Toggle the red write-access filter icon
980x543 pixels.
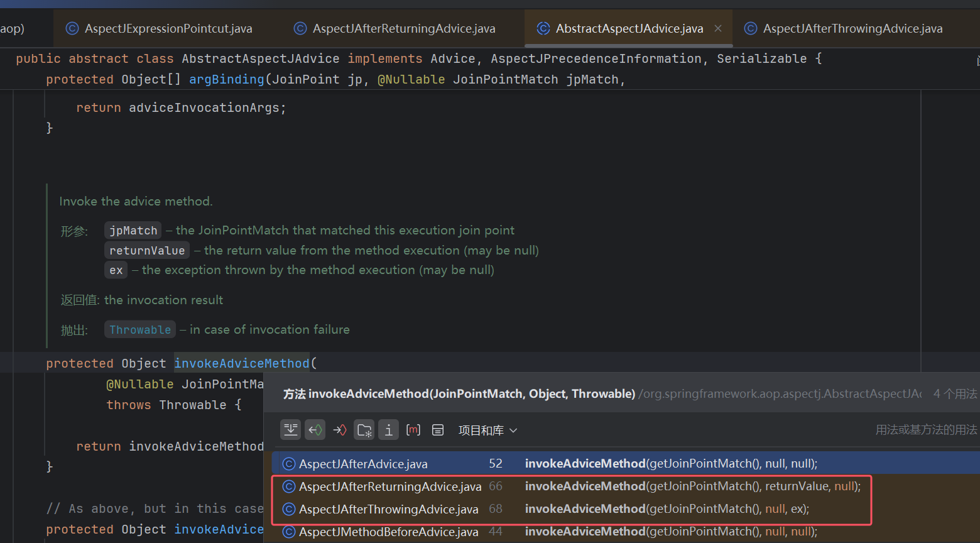340,430
